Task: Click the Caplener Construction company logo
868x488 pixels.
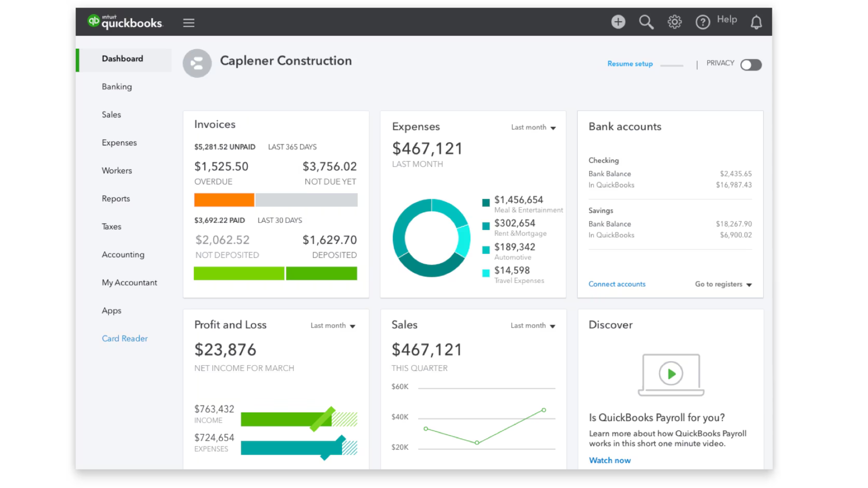Action: point(197,63)
